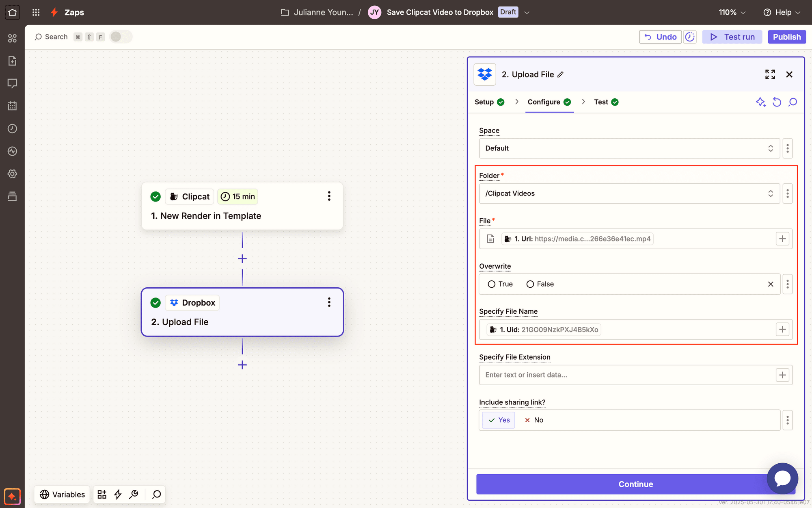
Task: Open the Zap overview icon in left sidebar
Action: (12, 38)
